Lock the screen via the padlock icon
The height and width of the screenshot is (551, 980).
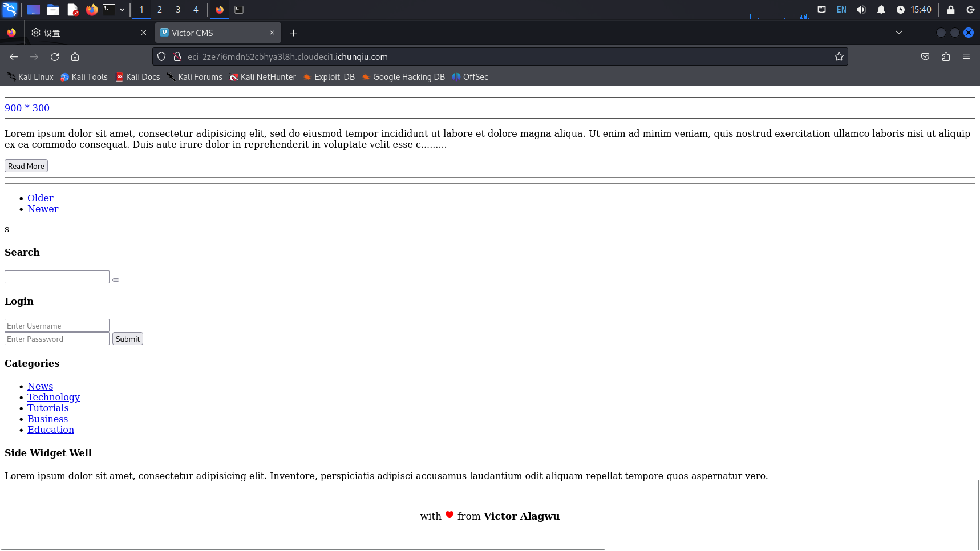pos(950,10)
